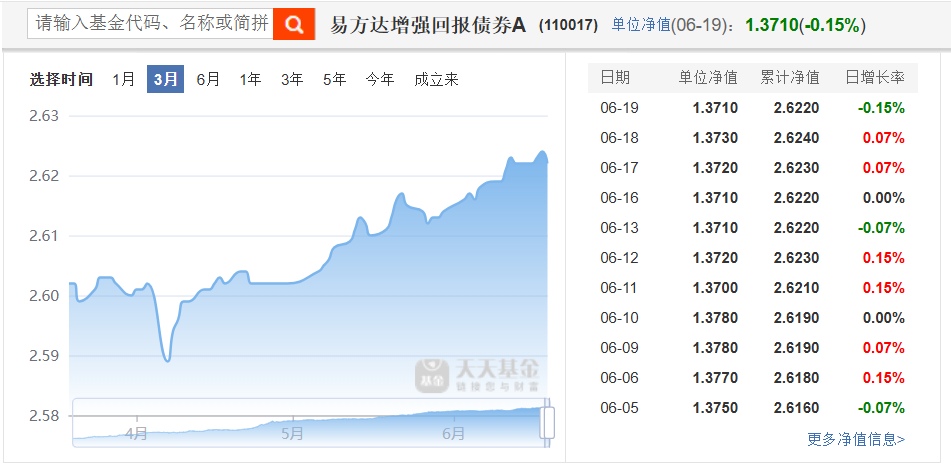Click the 累计净值 column header
The image size is (951, 470).
click(790, 78)
